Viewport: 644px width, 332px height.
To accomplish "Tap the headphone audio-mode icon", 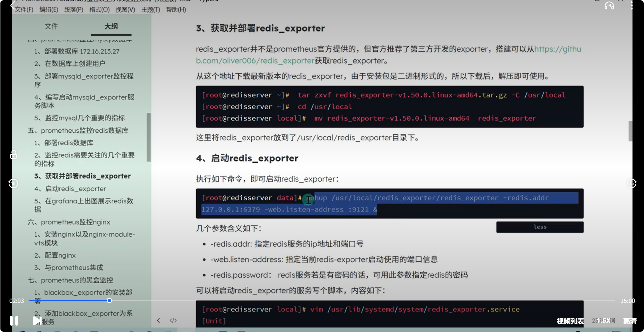I will pos(609,5).
